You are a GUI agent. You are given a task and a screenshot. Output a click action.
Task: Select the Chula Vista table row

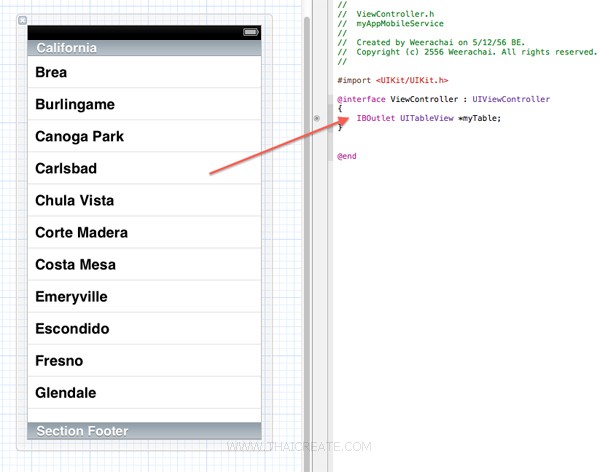145,200
